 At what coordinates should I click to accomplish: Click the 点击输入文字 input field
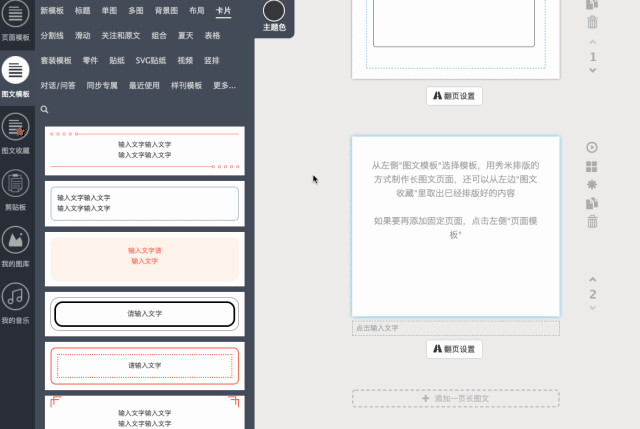tap(456, 328)
